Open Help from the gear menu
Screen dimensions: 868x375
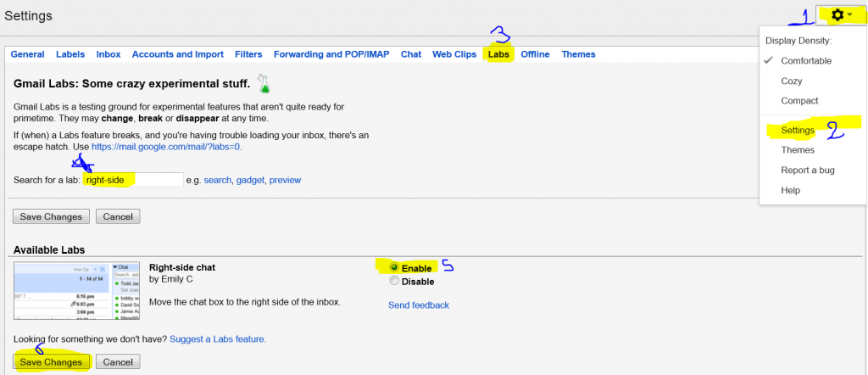pyautogui.click(x=791, y=191)
